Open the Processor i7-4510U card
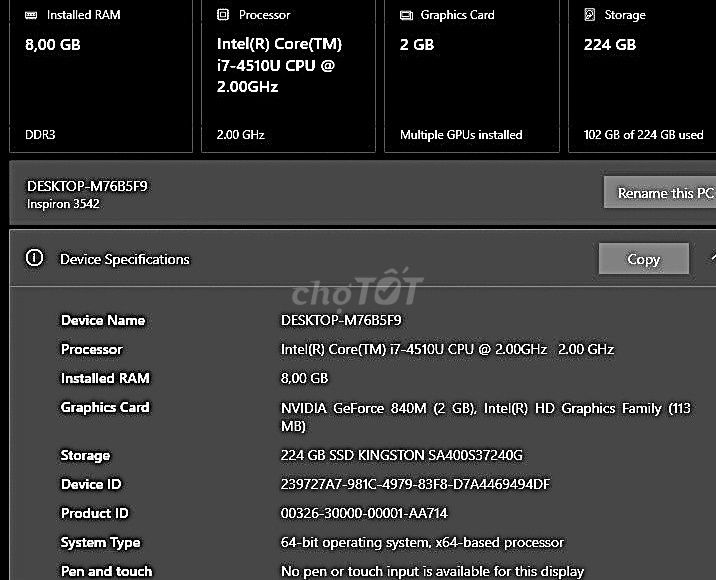Image resolution: width=716 pixels, height=580 pixels. (x=288, y=75)
